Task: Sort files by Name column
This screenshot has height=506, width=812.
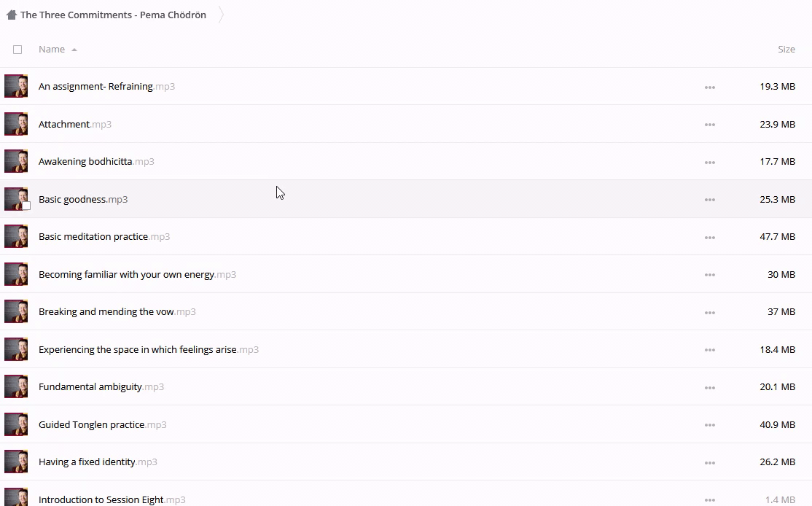Action: pos(51,50)
